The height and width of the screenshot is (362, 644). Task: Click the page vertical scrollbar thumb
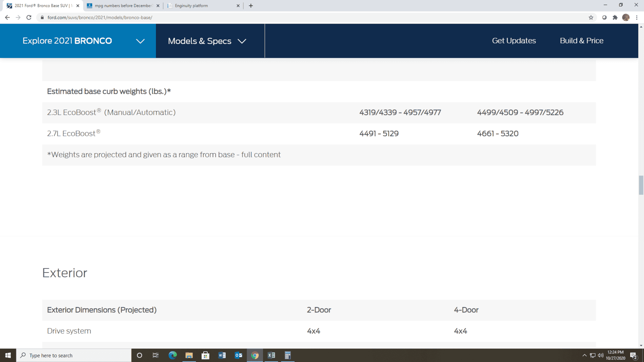point(641,185)
